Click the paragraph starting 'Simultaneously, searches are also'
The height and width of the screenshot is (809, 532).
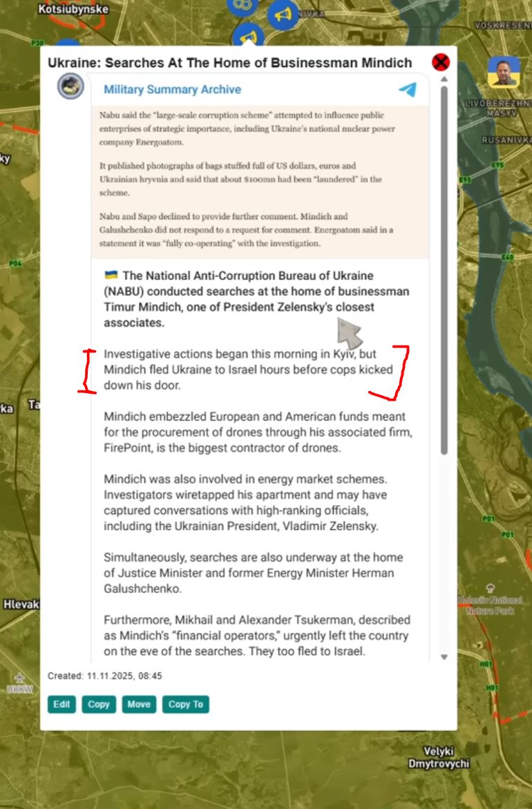tap(254, 573)
